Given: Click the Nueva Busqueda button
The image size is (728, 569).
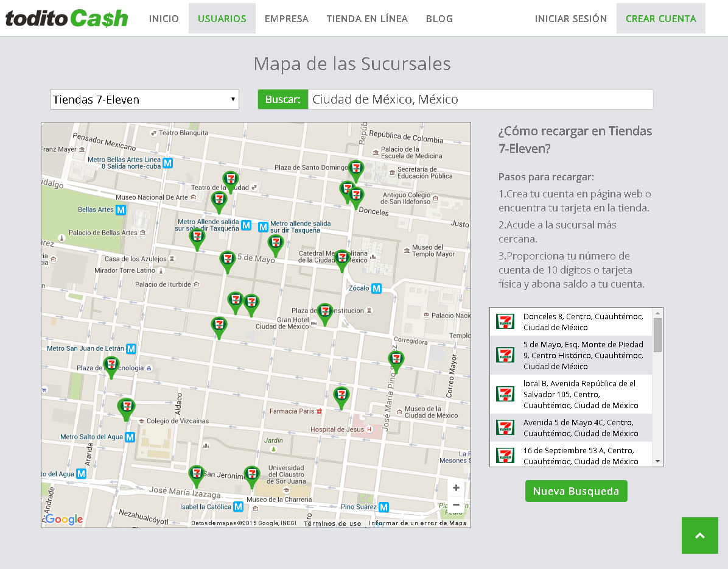Looking at the screenshot, I should 576,491.
